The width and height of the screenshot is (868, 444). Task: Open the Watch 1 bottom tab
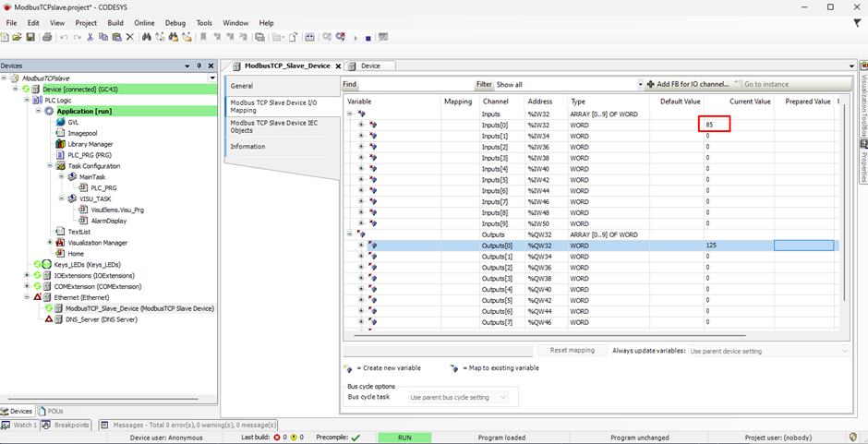coord(20,426)
